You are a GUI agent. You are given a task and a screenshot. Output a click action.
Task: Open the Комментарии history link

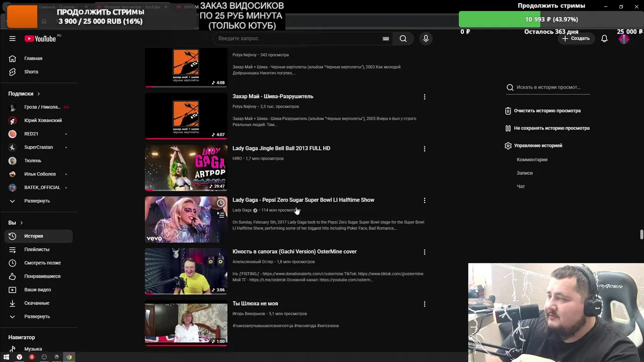coord(532,159)
